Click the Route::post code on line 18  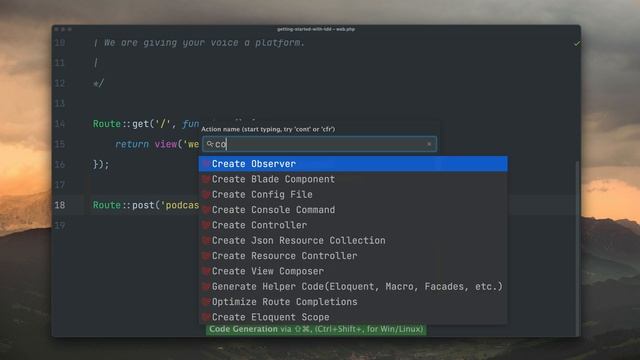(146, 205)
